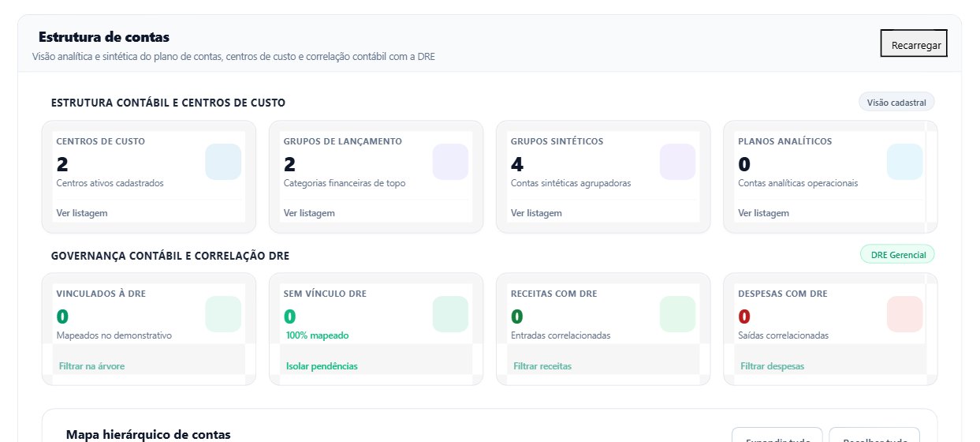The width and height of the screenshot is (980, 442).
Task: Click the 100% mapeado text
Action: 316,335
